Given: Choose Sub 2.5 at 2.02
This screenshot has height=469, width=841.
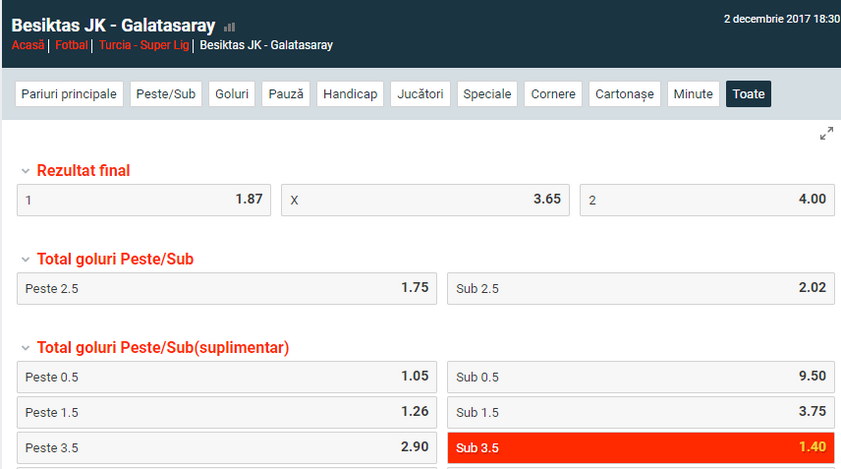Looking at the screenshot, I should coord(641,289).
